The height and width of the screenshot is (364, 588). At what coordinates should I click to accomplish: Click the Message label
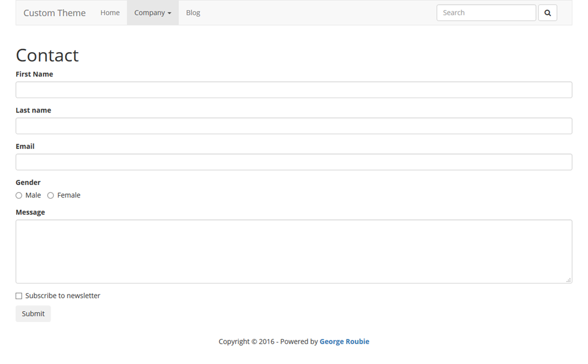point(30,212)
